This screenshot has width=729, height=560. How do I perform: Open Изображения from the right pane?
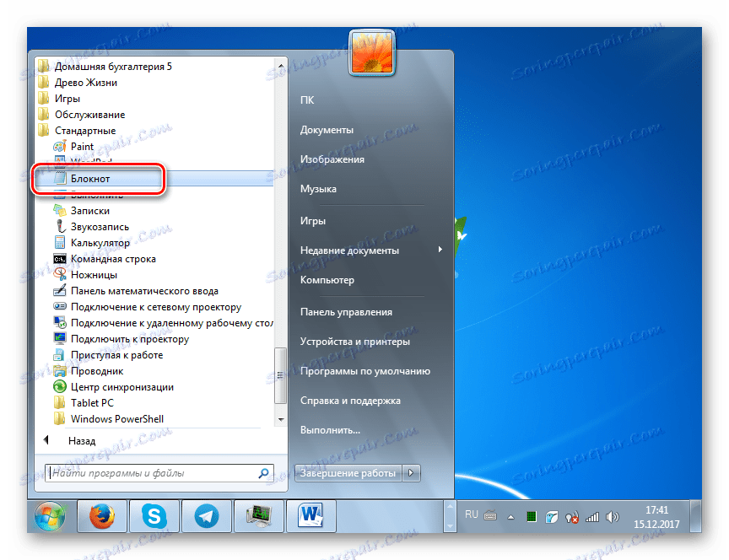point(332,159)
